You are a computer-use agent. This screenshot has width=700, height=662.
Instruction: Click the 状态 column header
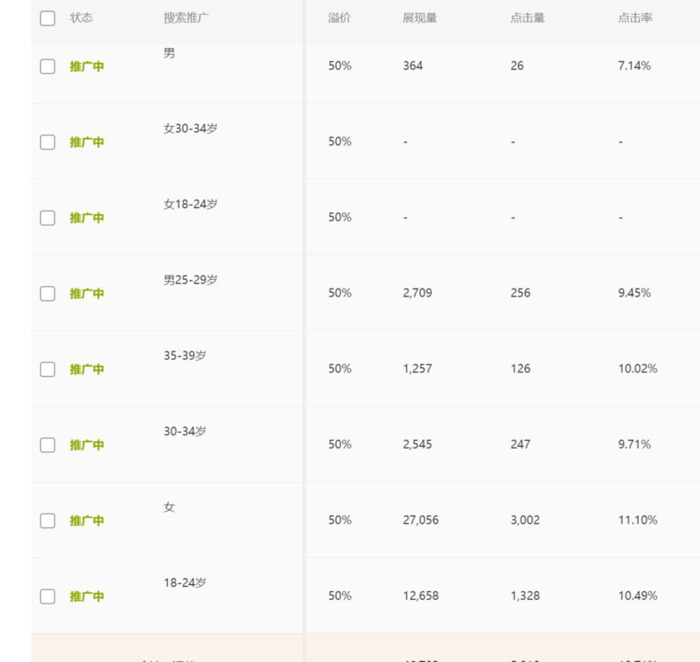click(x=82, y=18)
